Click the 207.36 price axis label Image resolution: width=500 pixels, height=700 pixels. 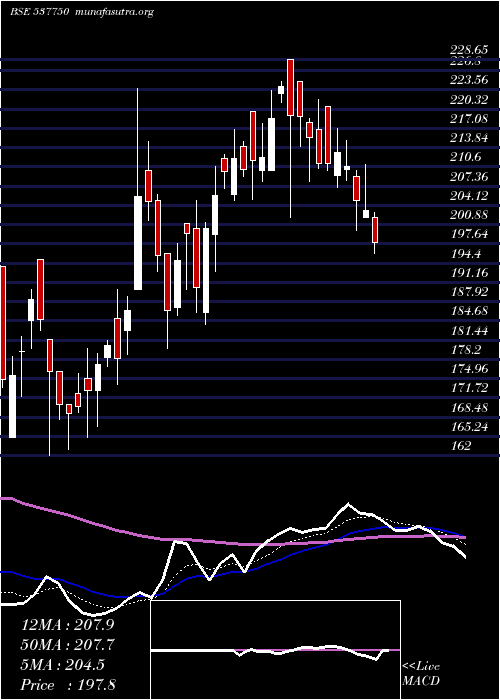pyautogui.click(x=470, y=177)
